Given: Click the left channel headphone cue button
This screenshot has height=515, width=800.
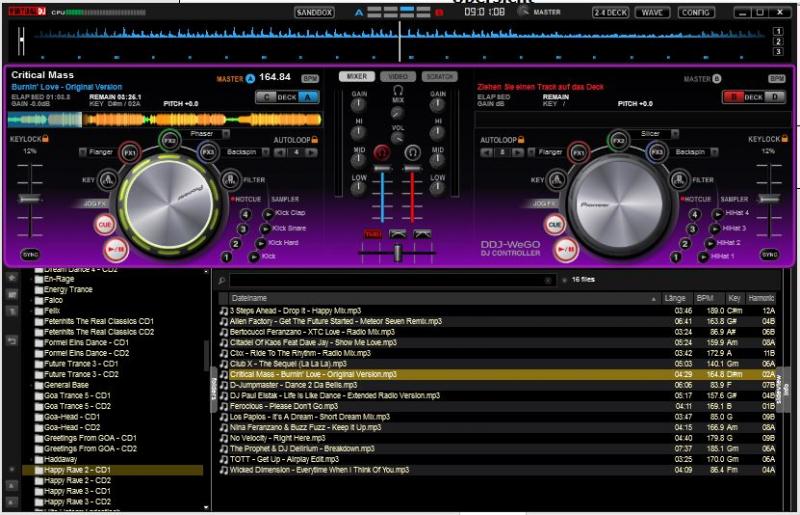Looking at the screenshot, I should pos(381,153).
